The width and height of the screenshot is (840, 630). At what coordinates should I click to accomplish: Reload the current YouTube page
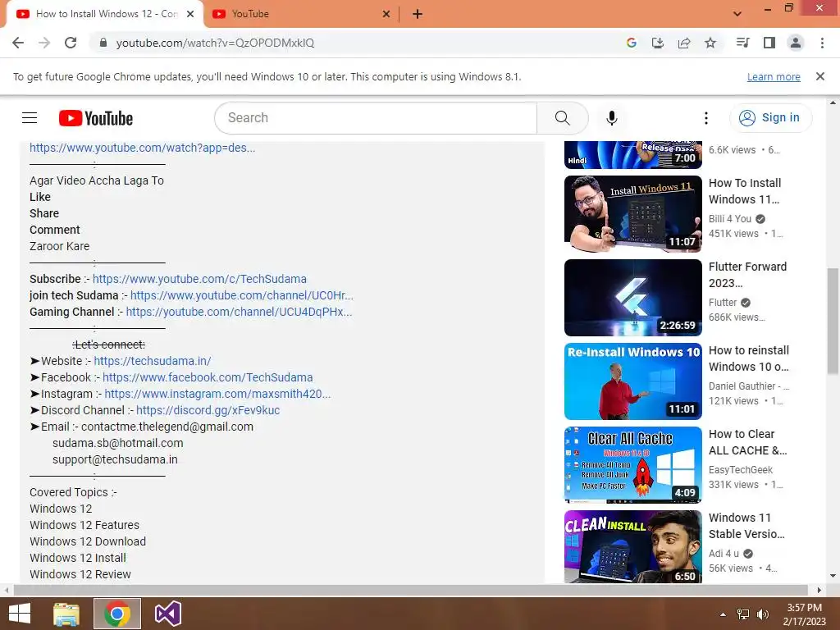(x=71, y=43)
